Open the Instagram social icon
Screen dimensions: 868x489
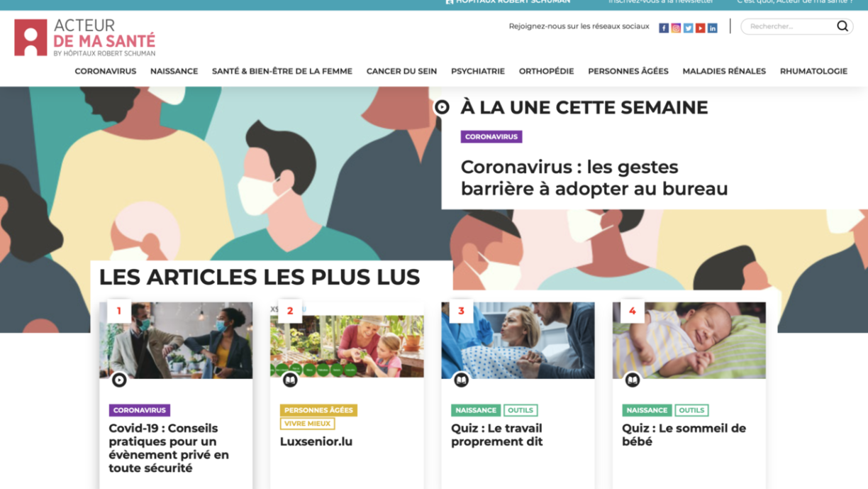(x=676, y=28)
